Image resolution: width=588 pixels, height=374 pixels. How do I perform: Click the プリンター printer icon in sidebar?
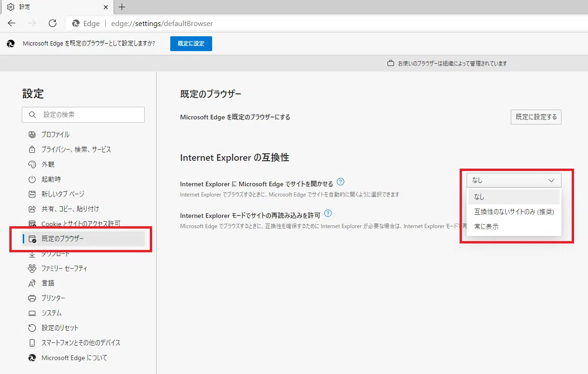[32, 298]
